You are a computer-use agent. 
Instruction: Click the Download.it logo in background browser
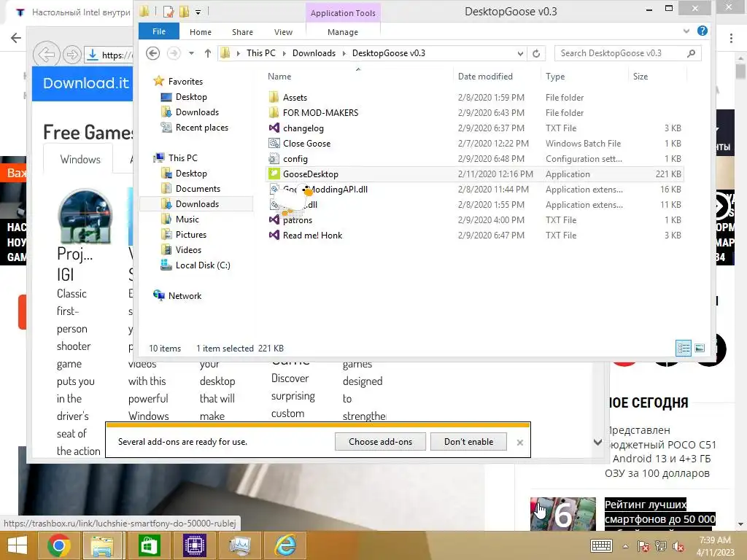point(86,83)
